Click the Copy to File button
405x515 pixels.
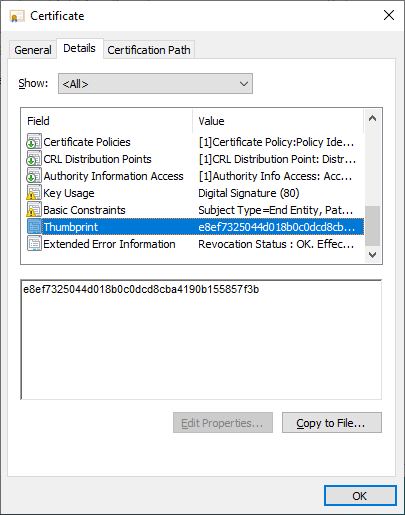(x=332, y=423)
